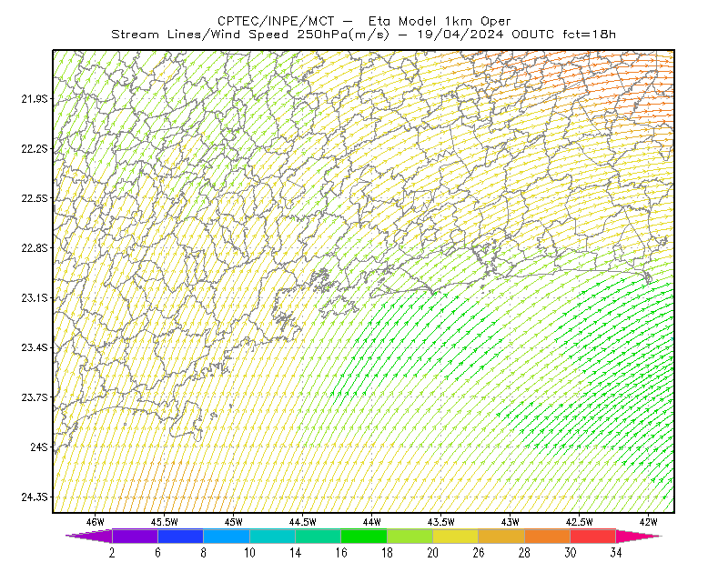Click the orange 28-30 legend segment
Viewport: 728px width, 562px height.
[x=548, y=536]
